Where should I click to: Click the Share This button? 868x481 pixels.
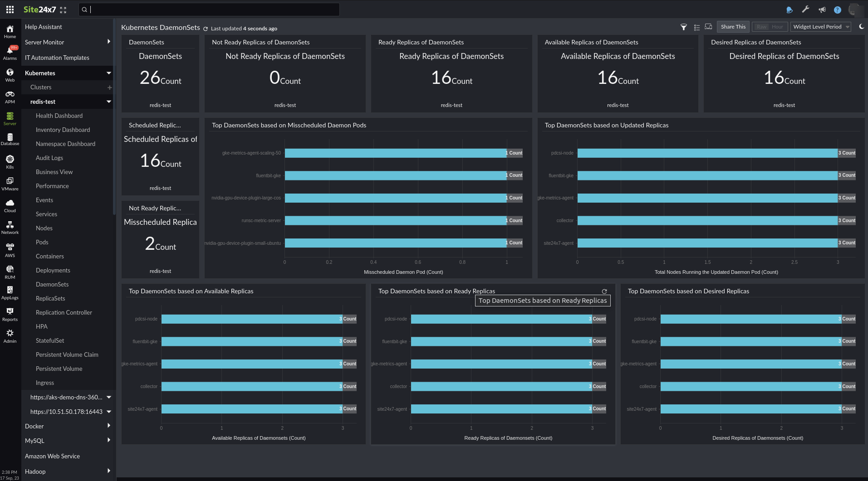tap(733, 27)
